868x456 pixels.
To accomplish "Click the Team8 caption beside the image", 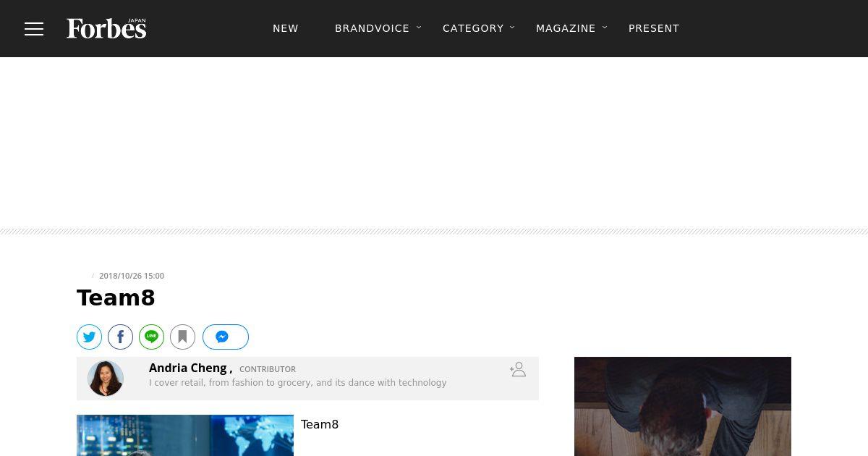I will click(x=320, y=425).
